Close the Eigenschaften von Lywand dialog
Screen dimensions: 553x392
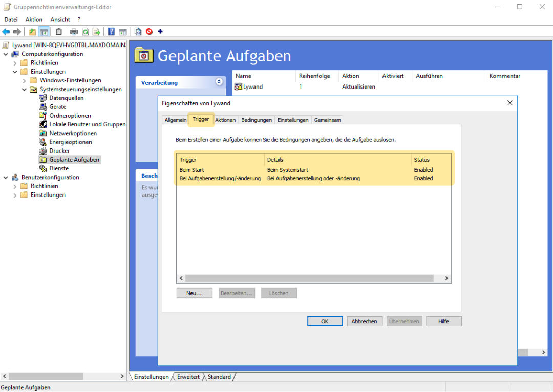point(509,103)
